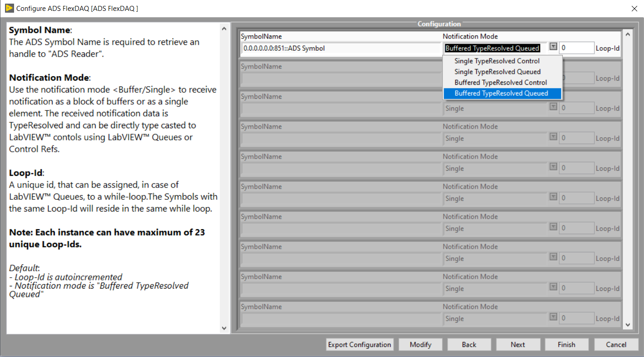644x357 pixels.
Task: Choose "Single TypeResolved Control" from the list
Action: pyautogui.click(x=497, y=61)
